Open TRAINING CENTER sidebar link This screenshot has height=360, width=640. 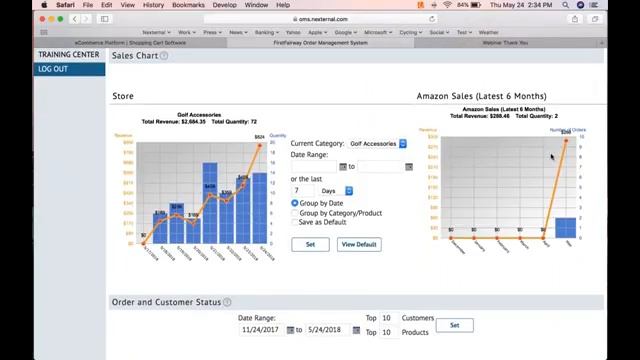[x=69, y=55]
